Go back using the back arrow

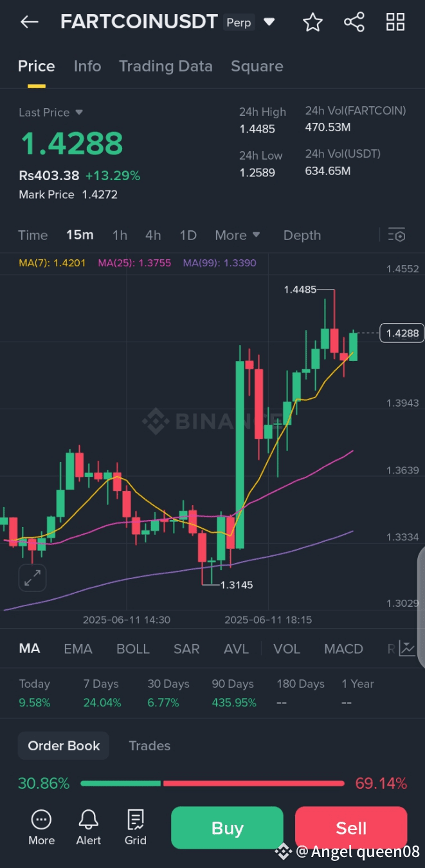click(x=28, y=21)
